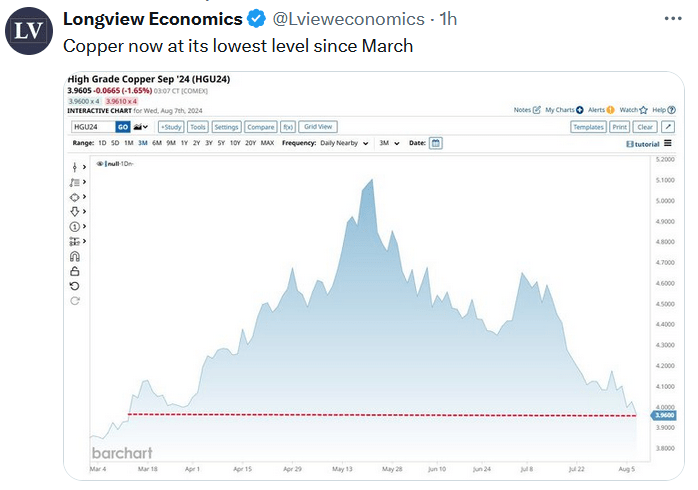
Task: Open the date calendar picker icon
Action: 436,143
